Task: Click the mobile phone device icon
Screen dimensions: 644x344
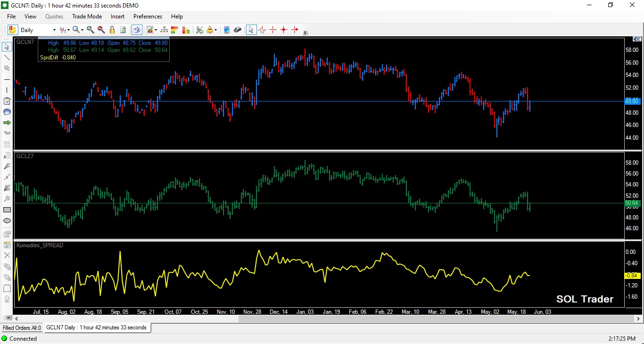Action: 227,30
